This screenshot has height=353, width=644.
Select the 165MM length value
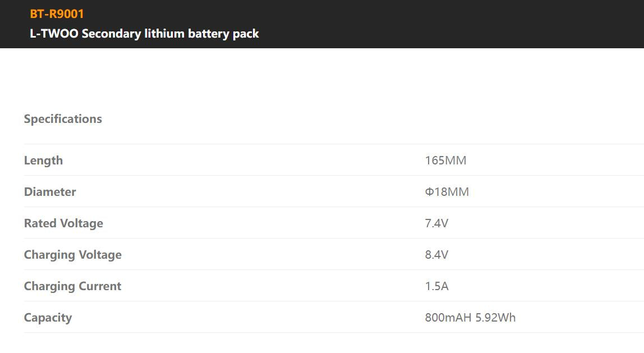pyautogui.click(x=445, y=161)
